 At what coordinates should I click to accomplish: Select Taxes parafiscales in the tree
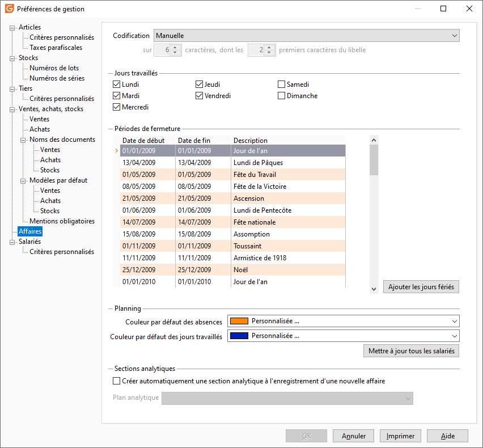pyautogui.click(x=56, y=48)
